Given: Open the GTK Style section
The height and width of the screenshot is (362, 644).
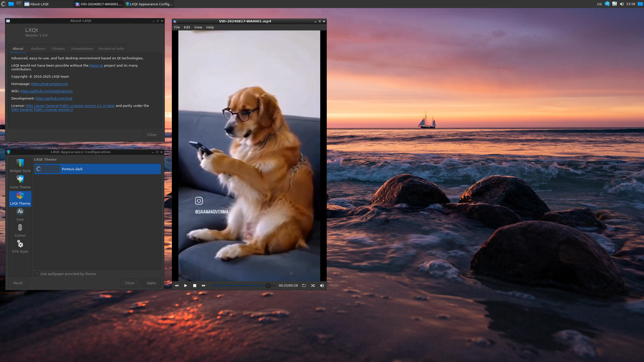Looking at the screenshot, I should [20, 246].
